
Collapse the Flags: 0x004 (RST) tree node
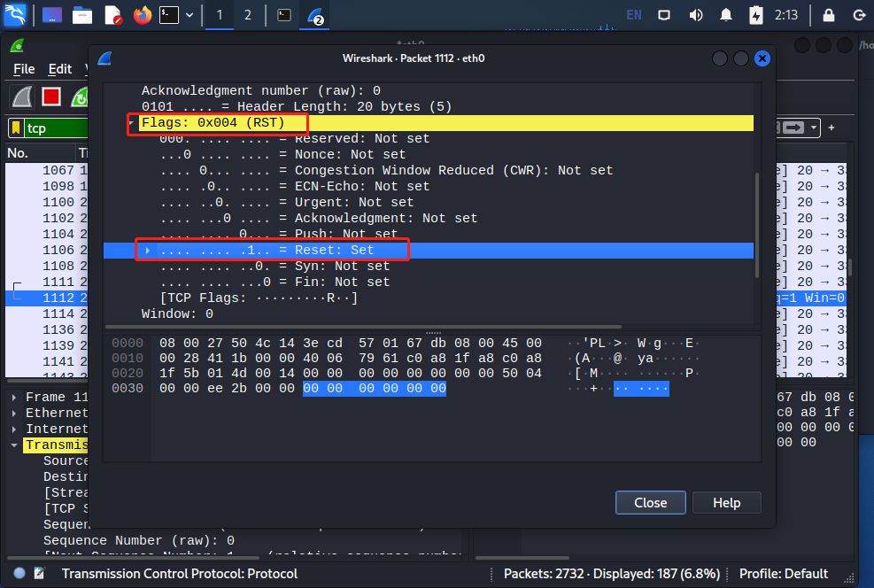(x=132, y=123)
